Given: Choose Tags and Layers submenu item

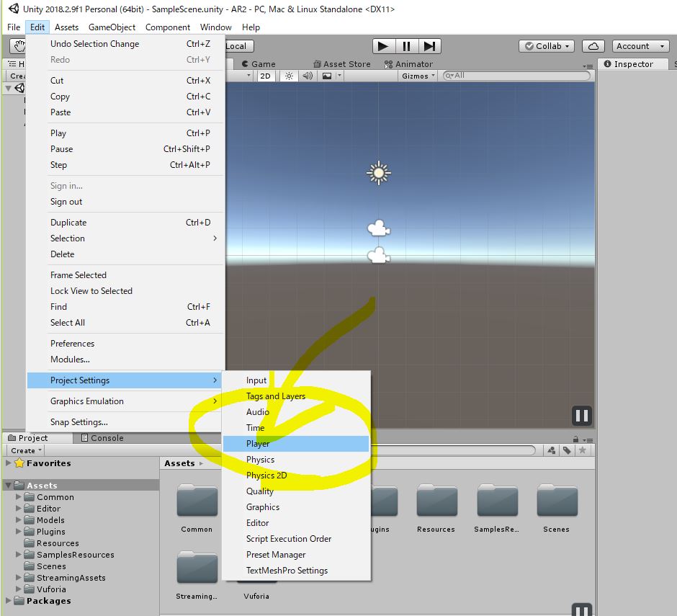Looking at the screenshot, I should 296,396.
